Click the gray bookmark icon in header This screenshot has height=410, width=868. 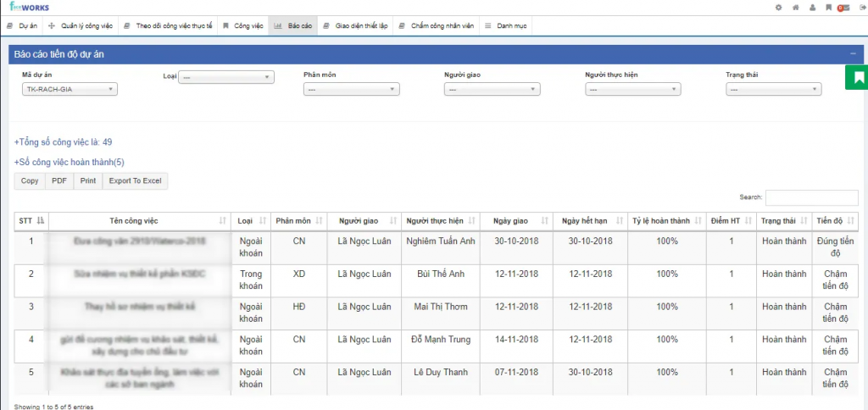point(828,8)
